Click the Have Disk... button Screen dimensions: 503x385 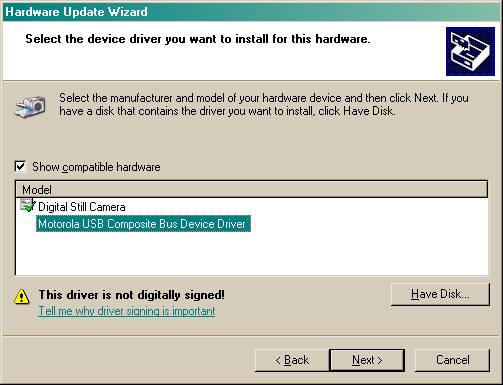440,294
